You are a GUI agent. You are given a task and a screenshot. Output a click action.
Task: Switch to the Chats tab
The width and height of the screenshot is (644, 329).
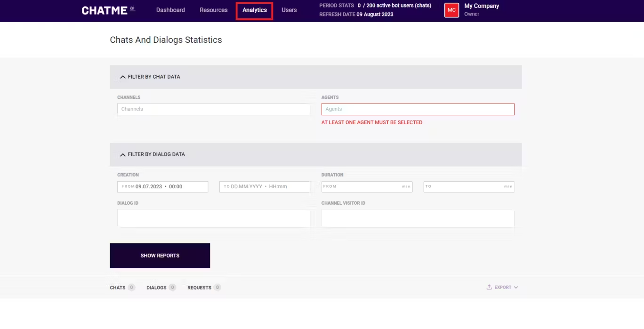[x=118, y=288]
